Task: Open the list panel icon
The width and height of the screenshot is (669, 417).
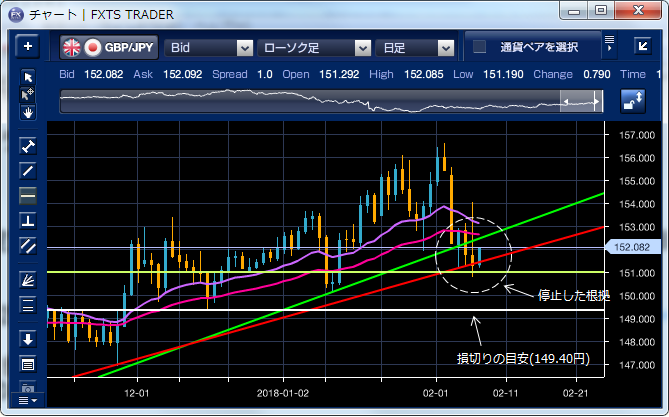Action: pyautogui.click(x=28, y=365)
